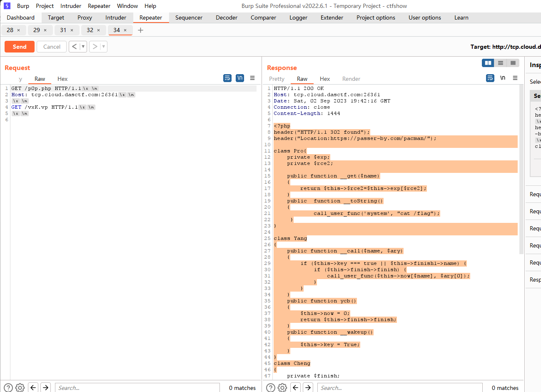541x392 pixels.
Task: Click the Response search input field
Action: (x=400, y=387)
